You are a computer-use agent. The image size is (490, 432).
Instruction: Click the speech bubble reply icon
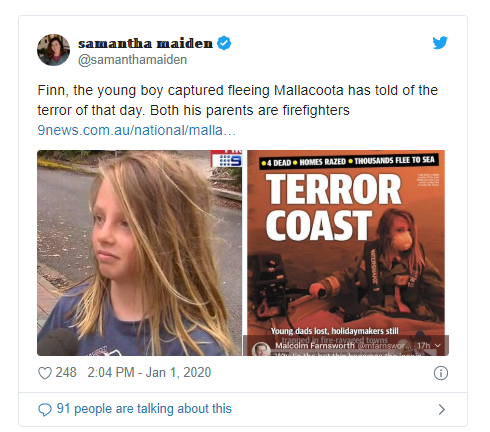[45, 409]
